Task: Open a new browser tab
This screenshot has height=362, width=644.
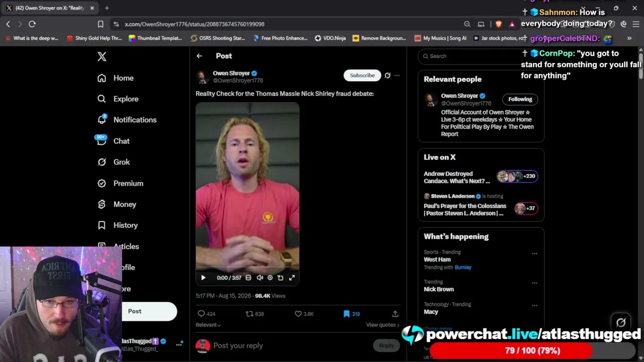Action: pos(107,8)
